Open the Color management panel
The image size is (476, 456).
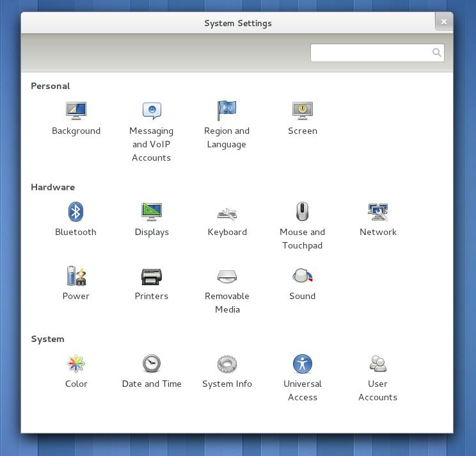pos(76,364)
